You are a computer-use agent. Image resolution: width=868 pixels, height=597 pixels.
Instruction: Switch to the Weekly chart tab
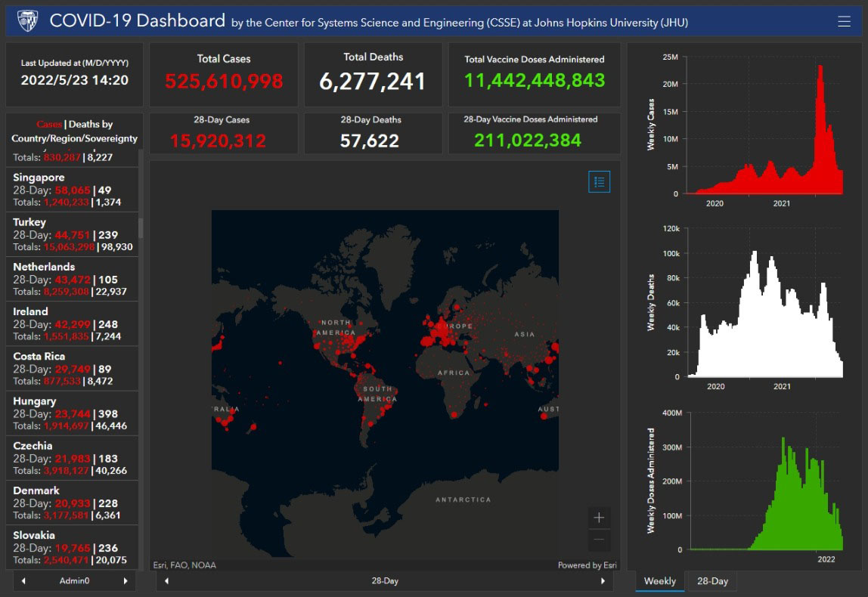pyautogui.click(x=659, y=581)
